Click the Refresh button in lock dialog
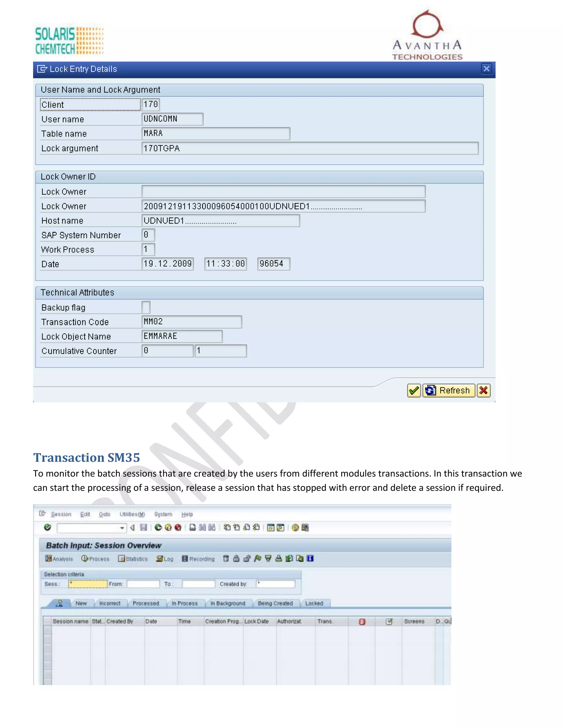This screenshot has width=563, height=728. coord(449,390)
